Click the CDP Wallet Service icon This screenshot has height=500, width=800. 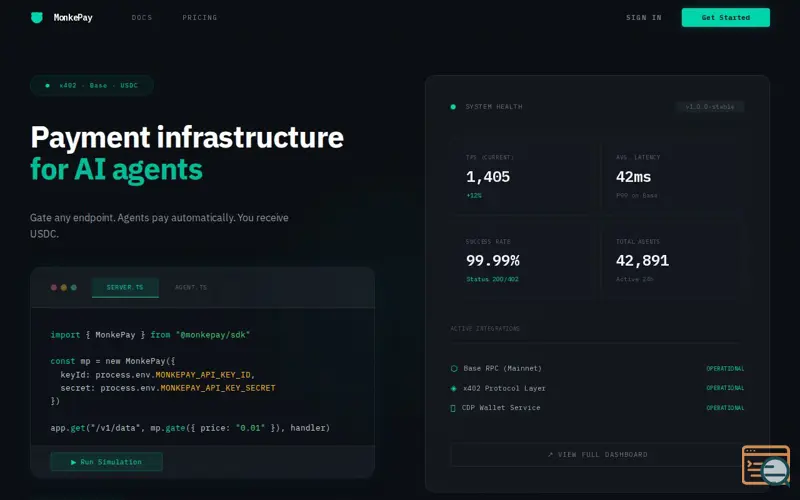pos(453,408)
